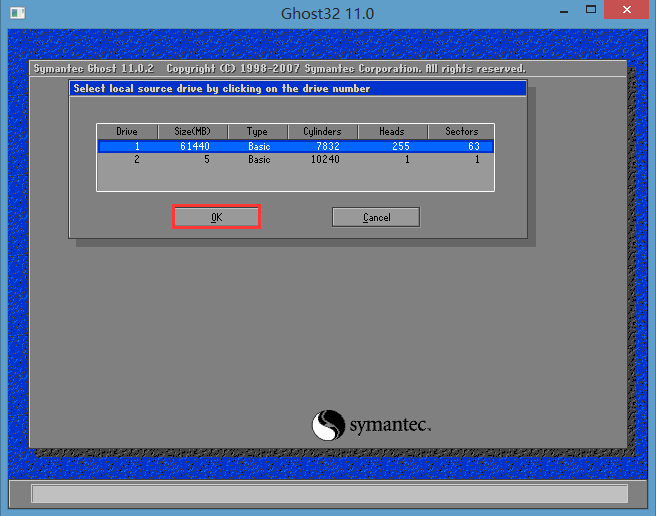Viewport: 656px width, 516px height.
Task: Click the Sectors column header
Action: [461, 131]
